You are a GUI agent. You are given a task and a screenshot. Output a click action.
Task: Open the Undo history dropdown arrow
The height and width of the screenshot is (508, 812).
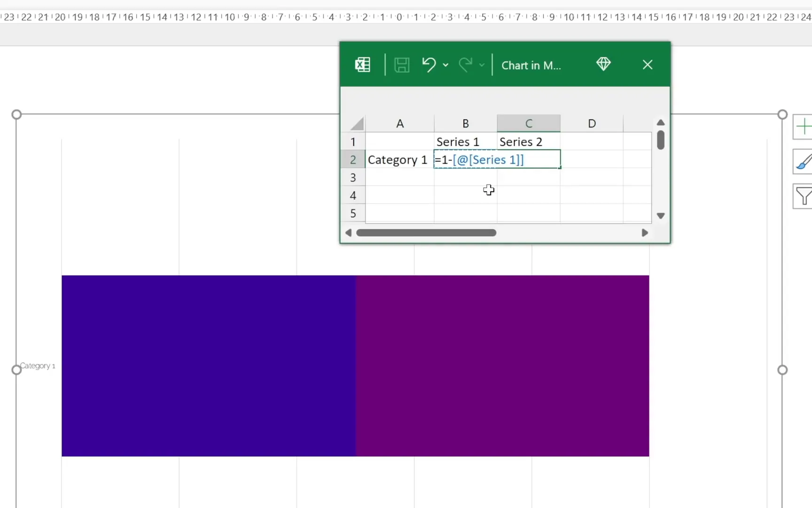445,65
